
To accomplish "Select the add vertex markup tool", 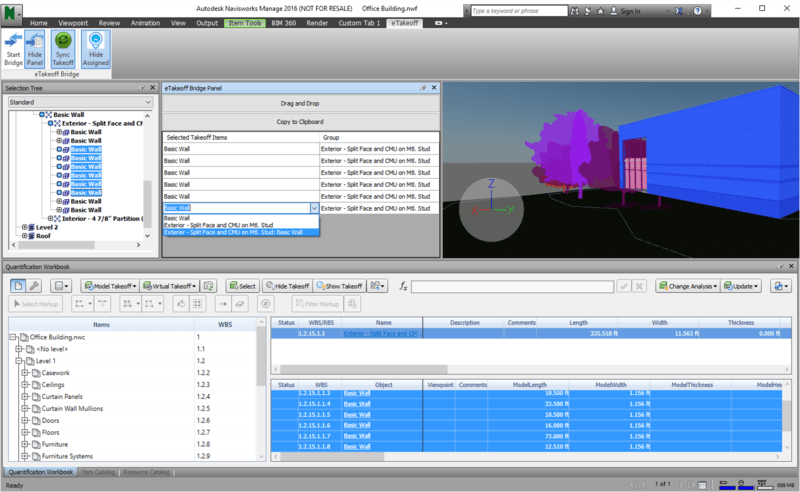I will (223, 304).
